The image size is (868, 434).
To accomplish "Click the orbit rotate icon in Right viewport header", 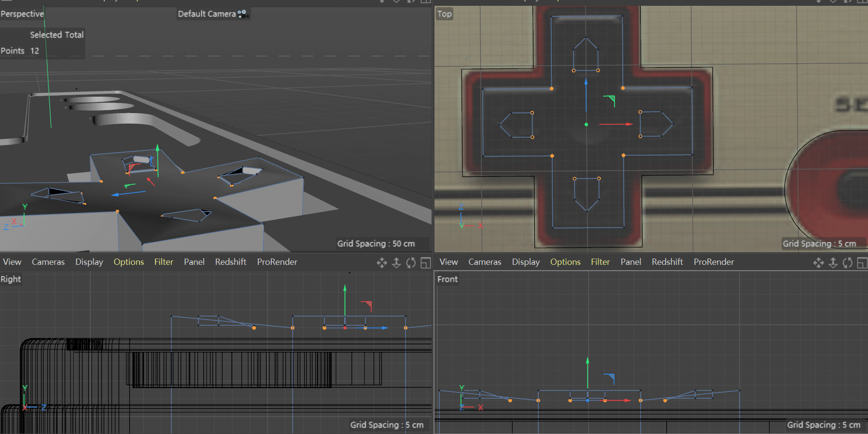I will (411, 262).
